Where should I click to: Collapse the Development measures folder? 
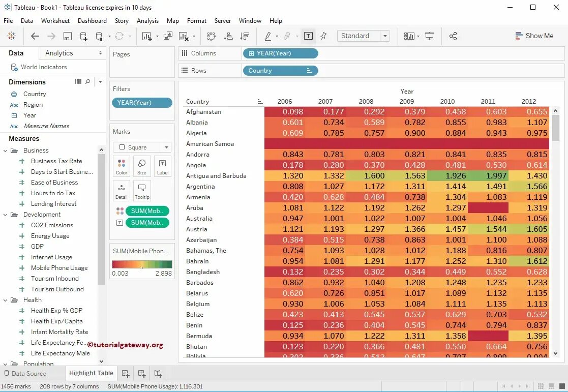point(6,215)
